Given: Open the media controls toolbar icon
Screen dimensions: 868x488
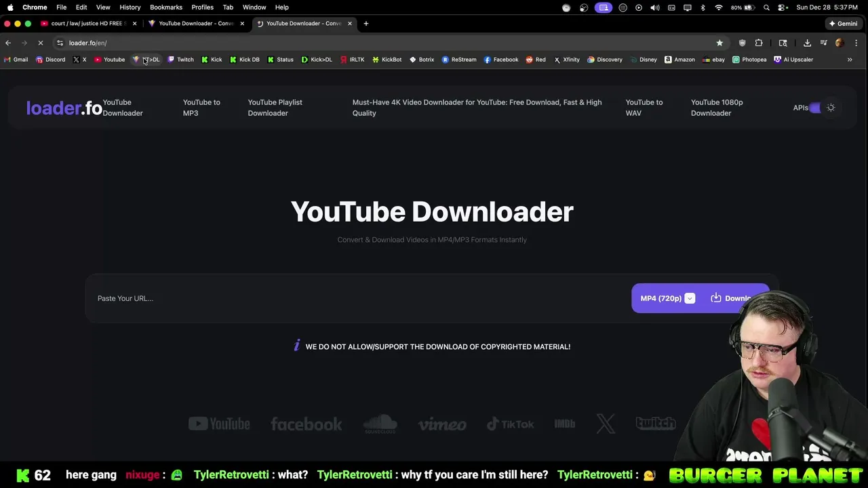Looking at the screenshot, I should point(823,43).
